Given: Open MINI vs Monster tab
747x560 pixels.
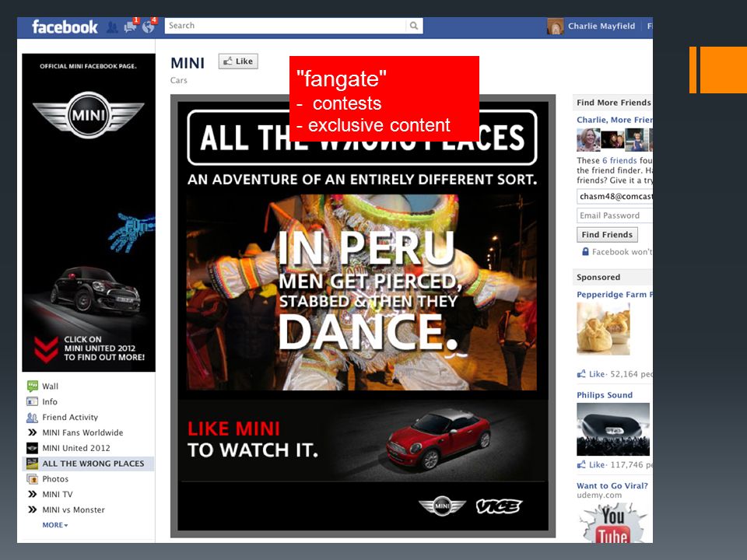Looking at the screenshot, I should pos(73,509).
